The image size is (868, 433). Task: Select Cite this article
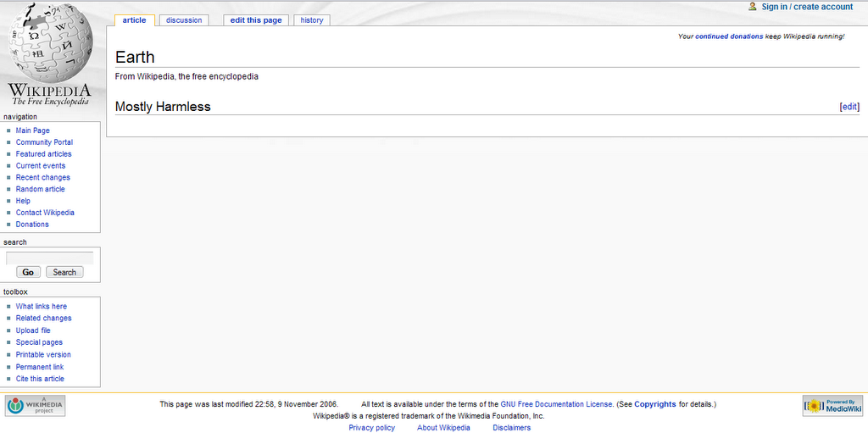click(x=40, y=379)
